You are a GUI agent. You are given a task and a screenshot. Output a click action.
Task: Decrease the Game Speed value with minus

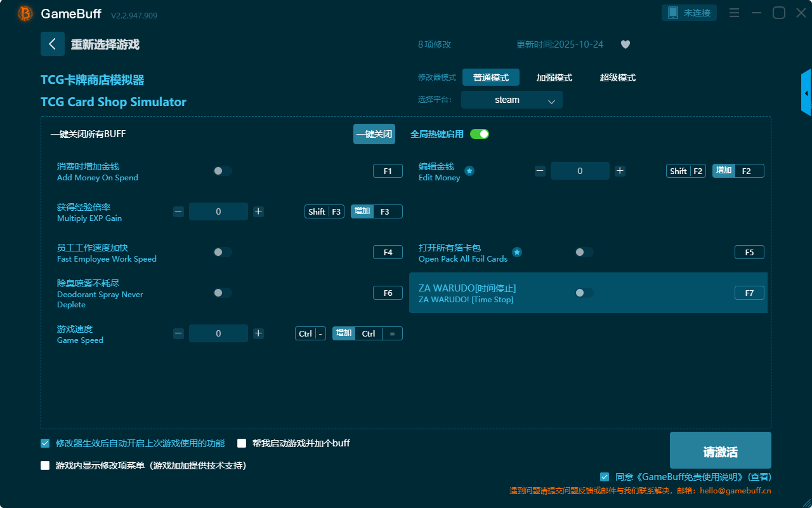[x=179, y=333]
